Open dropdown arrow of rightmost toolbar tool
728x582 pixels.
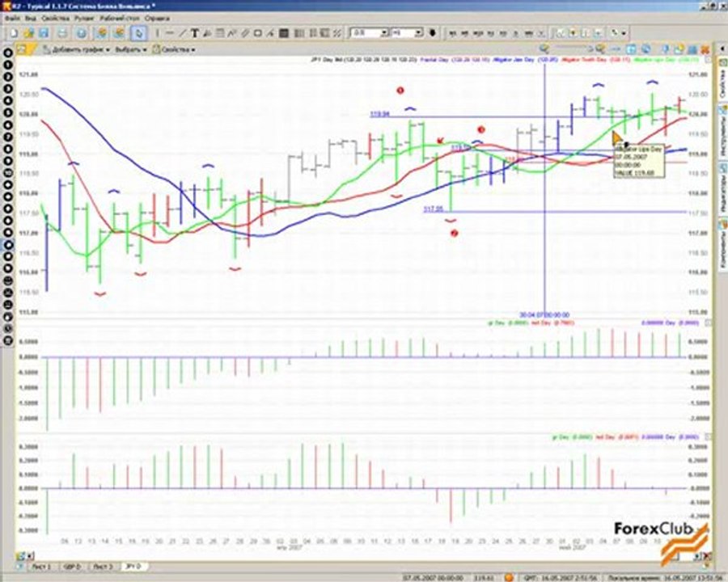coord(624,33)
